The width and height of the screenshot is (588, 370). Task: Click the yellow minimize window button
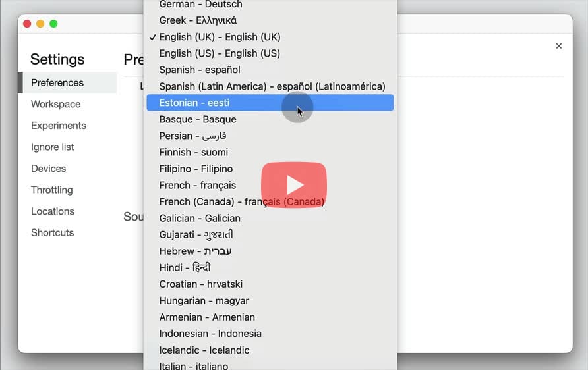(40, 24)
